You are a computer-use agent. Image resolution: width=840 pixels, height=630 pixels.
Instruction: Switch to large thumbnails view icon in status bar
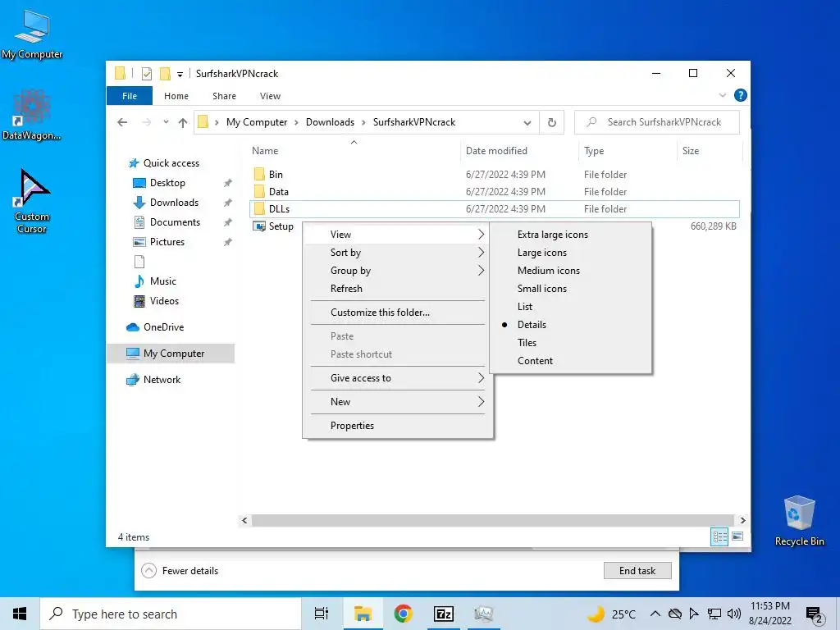pyautogui.click(x=737, y=536)
